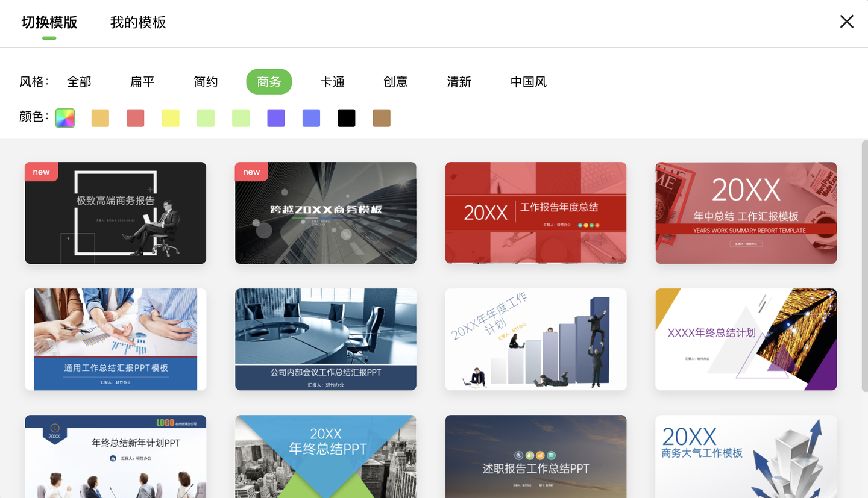
Task: Open the 极致高端商务报告 template
Action: pos(115,213)
